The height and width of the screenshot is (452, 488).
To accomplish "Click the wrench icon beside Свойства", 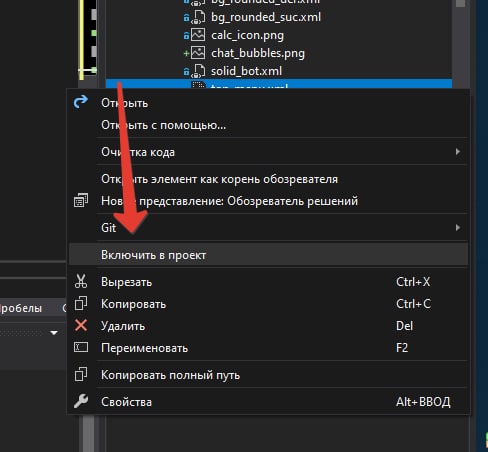I will click(x=81, y=401).
